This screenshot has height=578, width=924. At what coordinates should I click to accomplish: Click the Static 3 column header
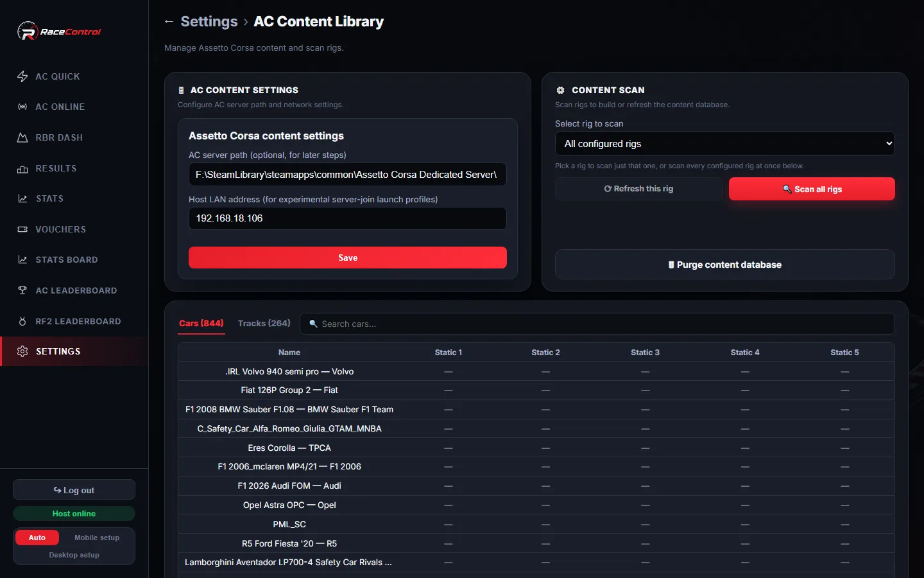click(x=645, y=353)
